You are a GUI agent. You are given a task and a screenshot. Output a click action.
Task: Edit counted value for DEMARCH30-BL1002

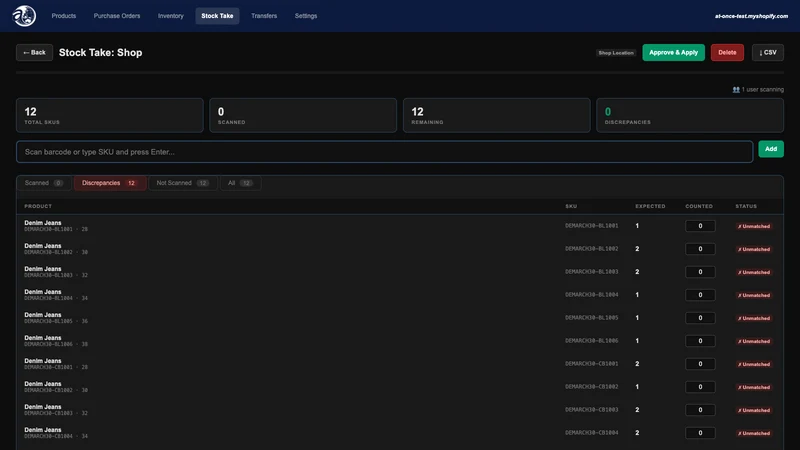[700, 249]
